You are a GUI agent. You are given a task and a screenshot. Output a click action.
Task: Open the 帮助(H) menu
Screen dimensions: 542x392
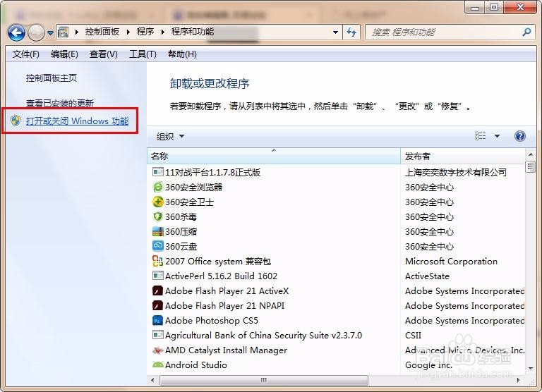pyautogui.click(x=182, y=54)
